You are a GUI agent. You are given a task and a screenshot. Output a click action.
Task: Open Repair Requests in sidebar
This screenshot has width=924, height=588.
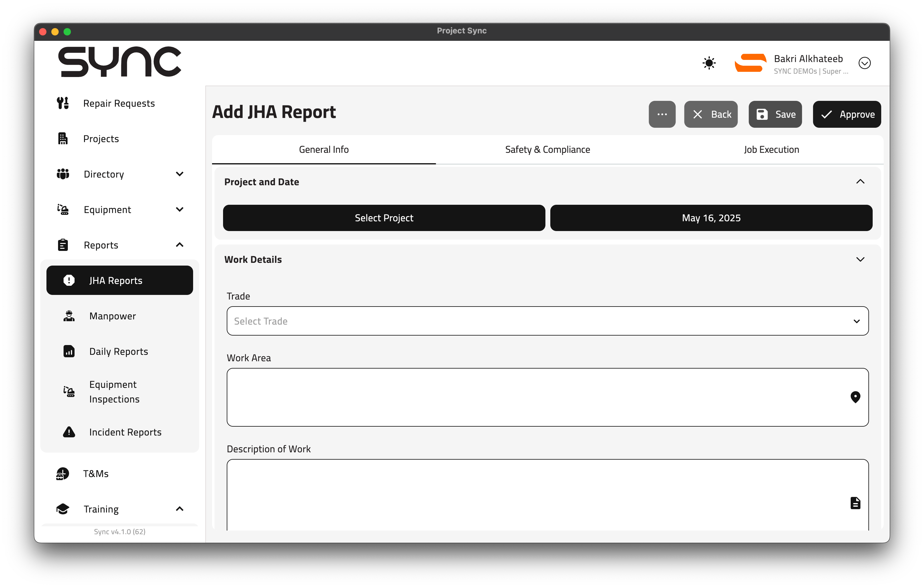tap(120, 103)
